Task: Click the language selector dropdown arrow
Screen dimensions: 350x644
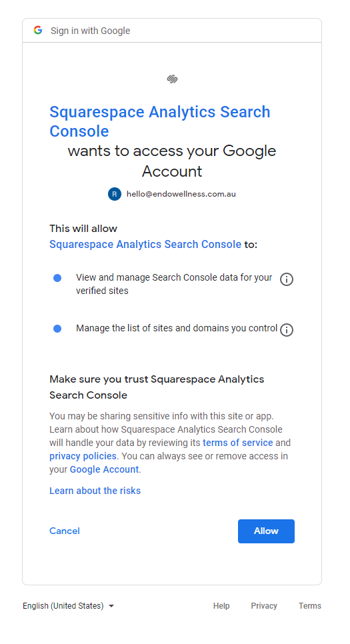Action: click(x=111, y=606)
